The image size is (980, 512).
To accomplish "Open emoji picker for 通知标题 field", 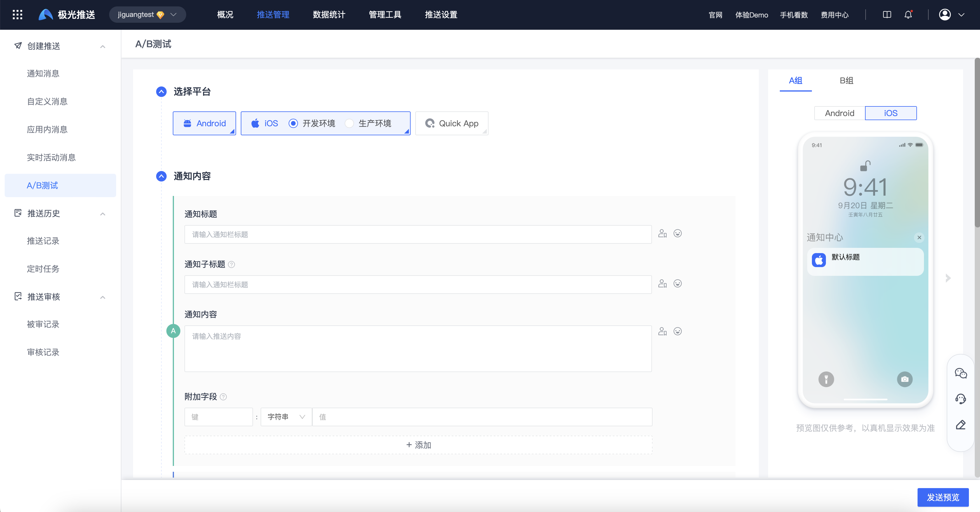I will [678, 233].
